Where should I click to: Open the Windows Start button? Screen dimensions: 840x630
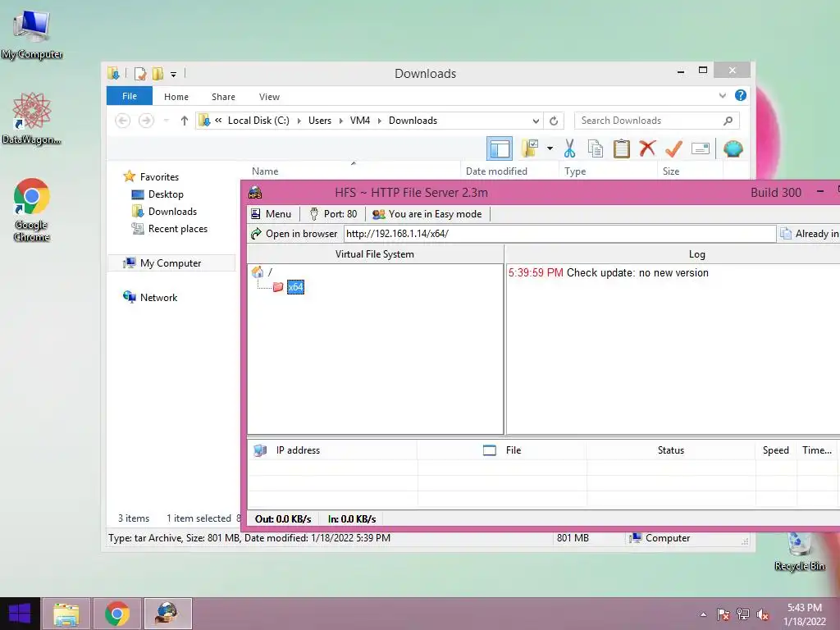tap(20, 614)
